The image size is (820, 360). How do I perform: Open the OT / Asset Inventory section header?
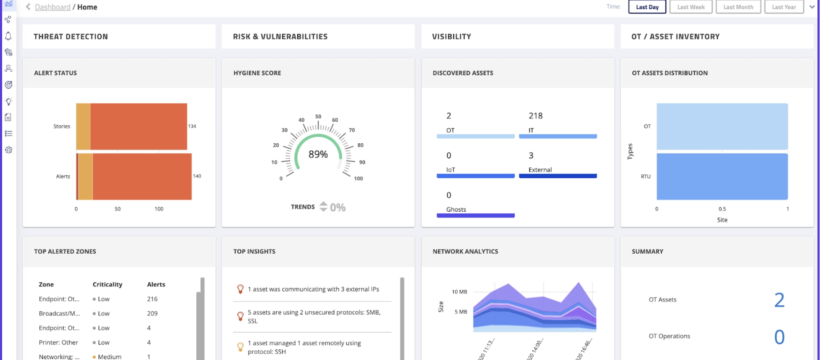(717, 37)
